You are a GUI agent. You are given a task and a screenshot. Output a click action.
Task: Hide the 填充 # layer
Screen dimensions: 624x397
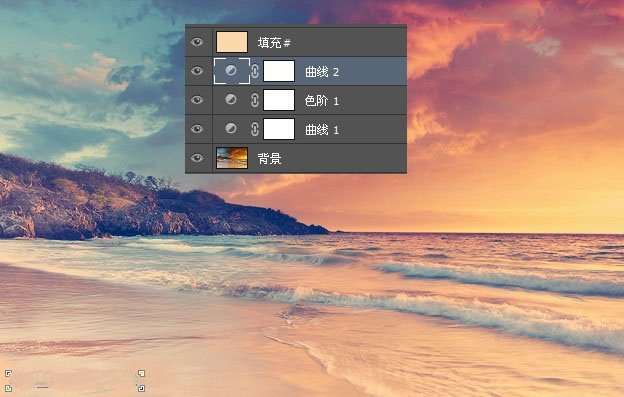(197, 42)
